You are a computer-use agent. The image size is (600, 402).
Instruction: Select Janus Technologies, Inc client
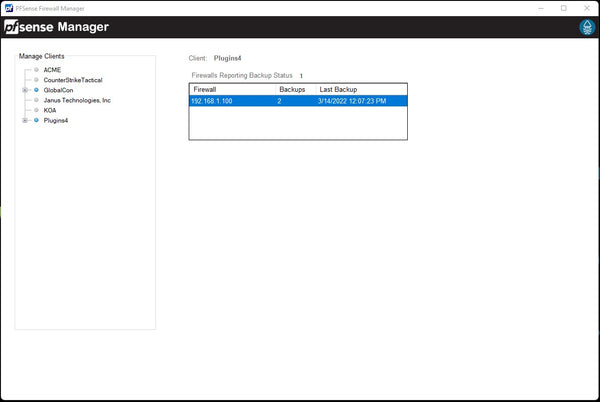(77, 100)
